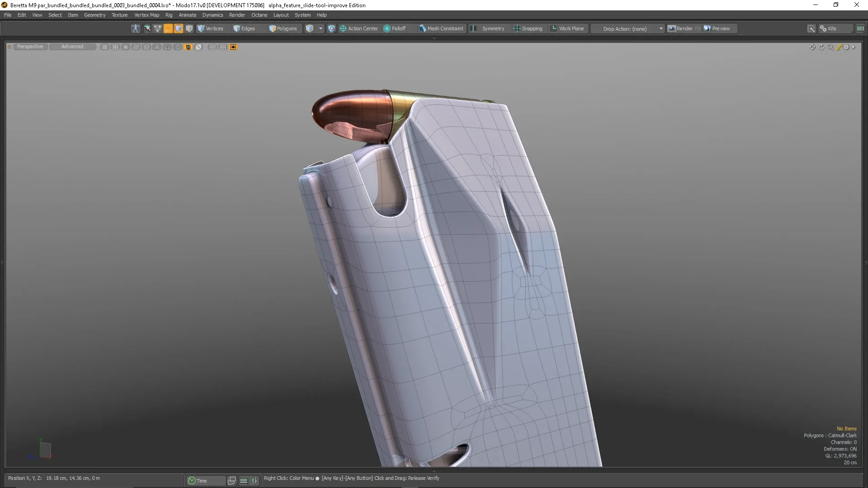Screen dimensions: 868x488
Task: Open the Octane menu
Action: pos(259,15)
